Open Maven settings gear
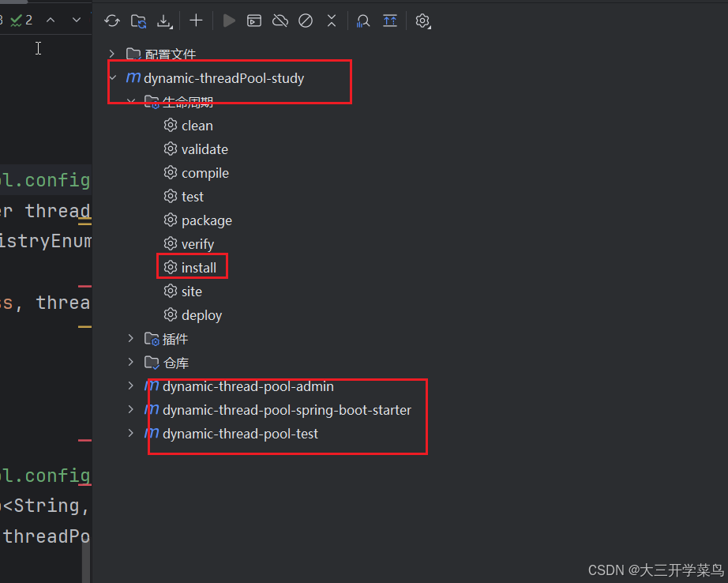Viewport: 728px width, 583px height. point(422,21)
